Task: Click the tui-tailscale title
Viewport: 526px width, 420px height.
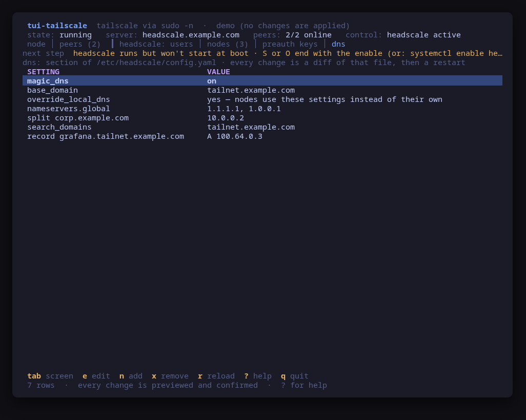Action: pyautogui.click(x=57, y=26)
